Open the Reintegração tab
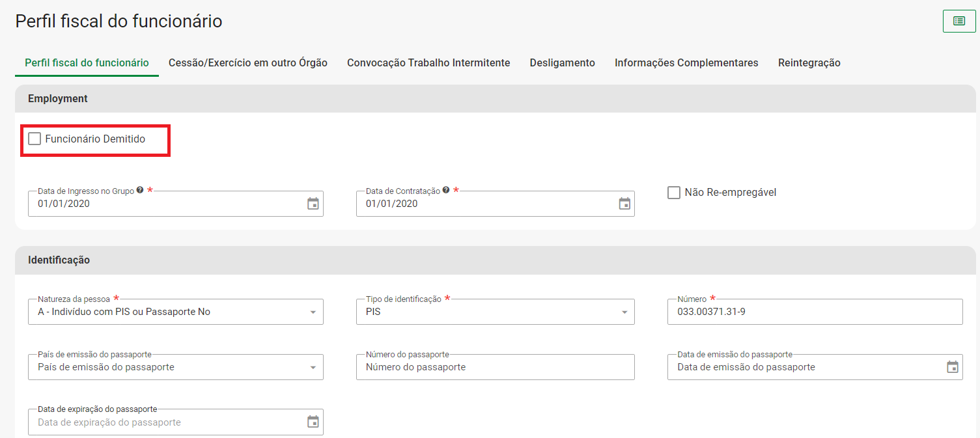 pos(809,63)
